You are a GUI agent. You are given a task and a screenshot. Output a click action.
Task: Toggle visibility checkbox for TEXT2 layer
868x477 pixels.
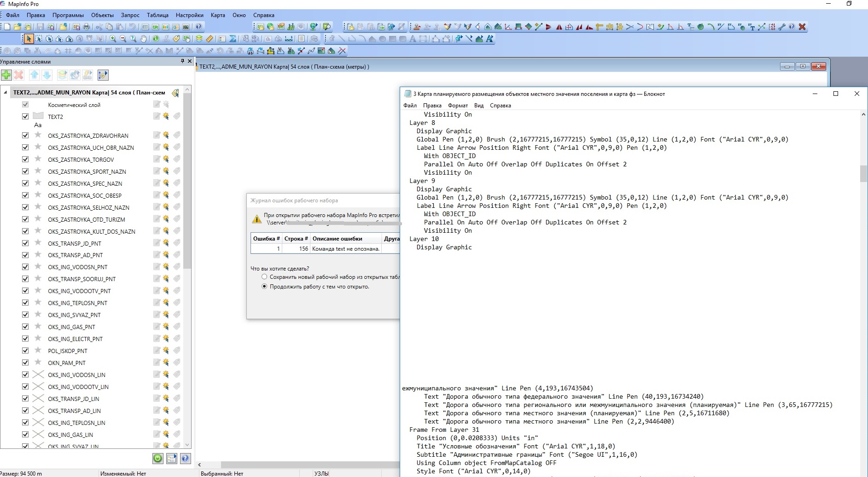coord(25,117)
